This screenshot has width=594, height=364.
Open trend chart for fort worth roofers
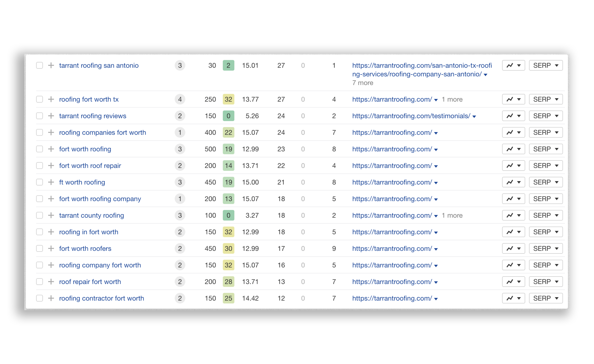click(x=513, y=248)
